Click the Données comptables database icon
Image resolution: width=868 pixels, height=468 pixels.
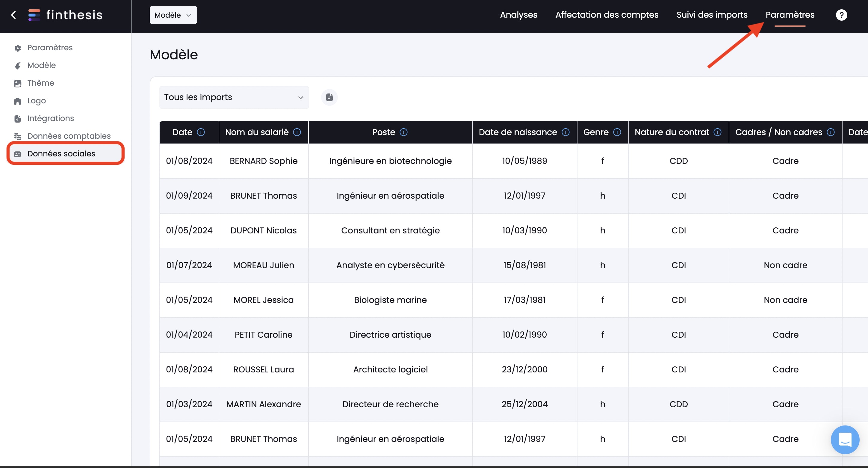17,136
